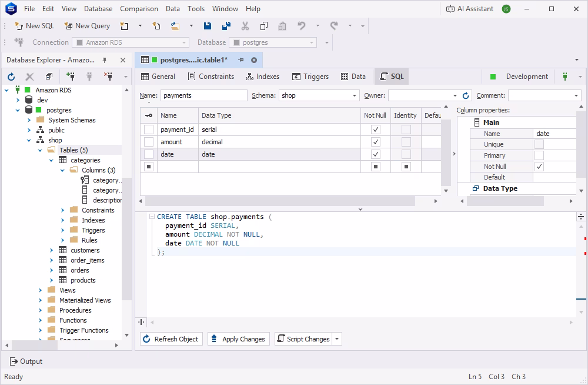Open the AI Assistant
Viewport: 588px width, 385px height.
tap(469, 9)
